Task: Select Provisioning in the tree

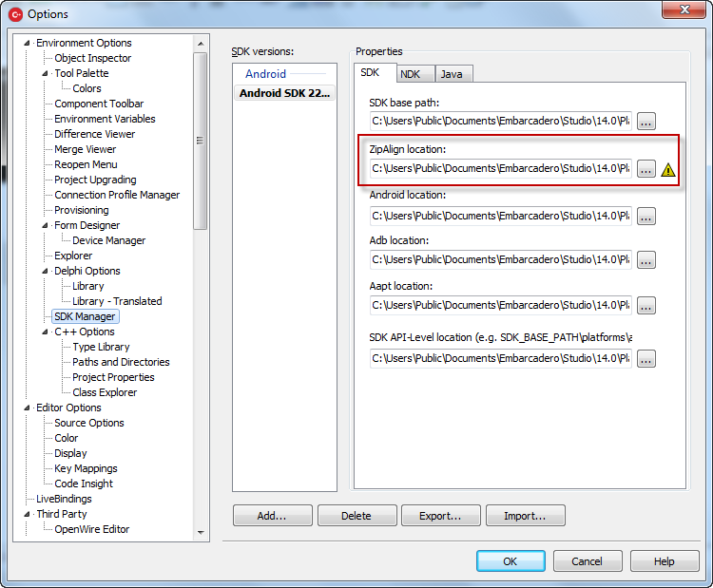Action: click(x=82, y=210)
